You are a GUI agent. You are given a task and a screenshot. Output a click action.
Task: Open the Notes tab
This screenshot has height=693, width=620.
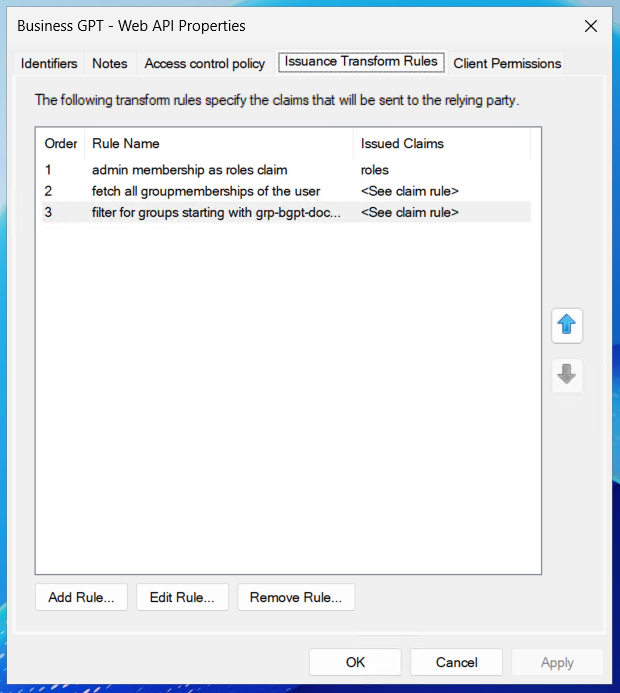click(x=110, y=64)
